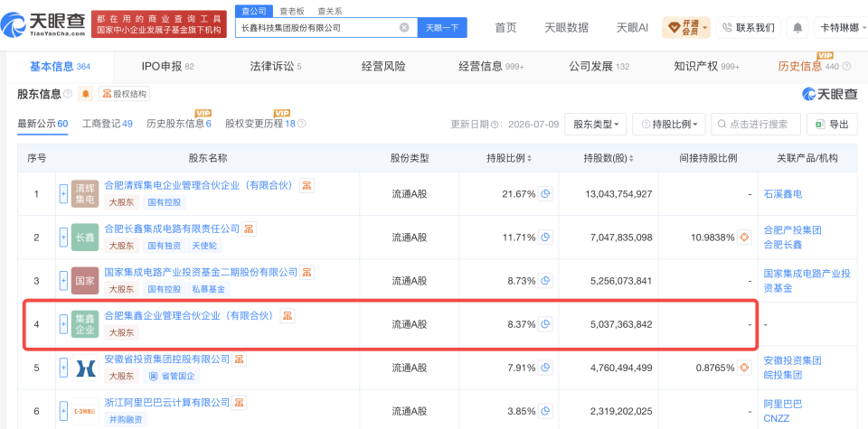Open equity chart for 合肥清辉集电
The width and height of the screenshot is (868, 429).
click(x=307, y=185)
